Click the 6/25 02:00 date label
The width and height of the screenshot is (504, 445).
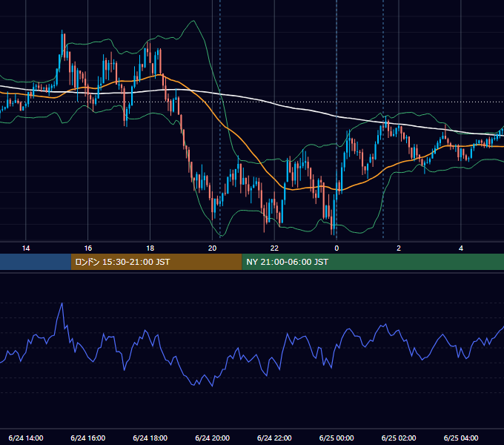click(399, 438)
